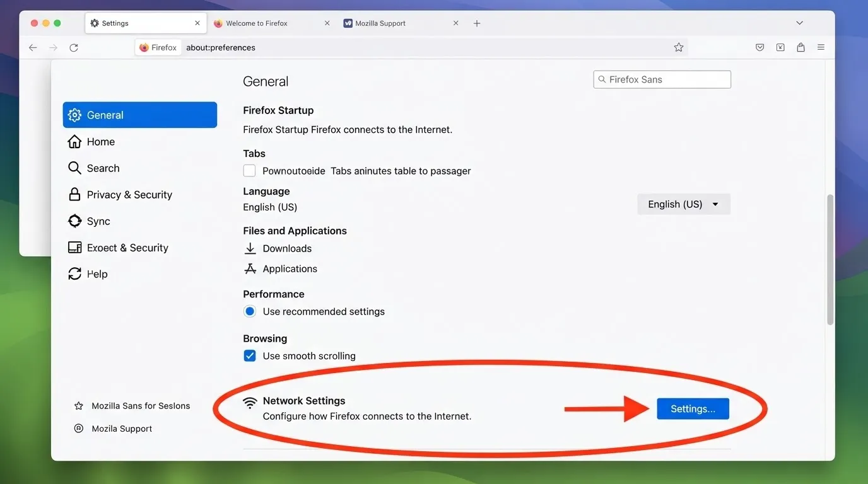
Task: Close the Settings tab
Action: [x=197, y=23]
